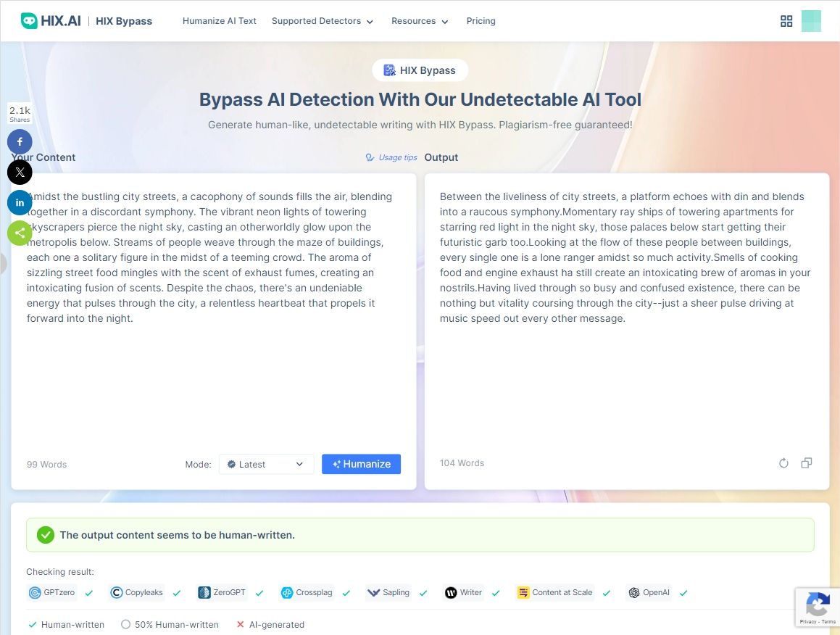Click the Content at Scale label
The width and height of the screenshot is (840, 635).
pos(562,593)
